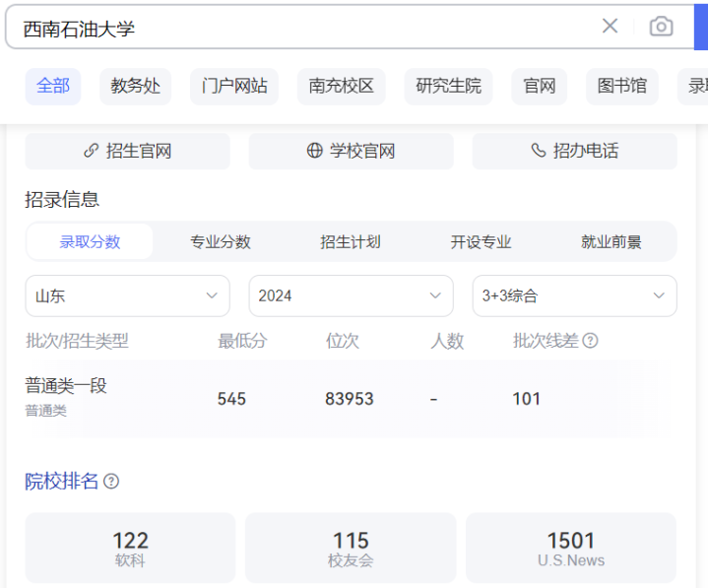Click the 人数 column header
Screen dimensions: 708x588
point(447,341)
